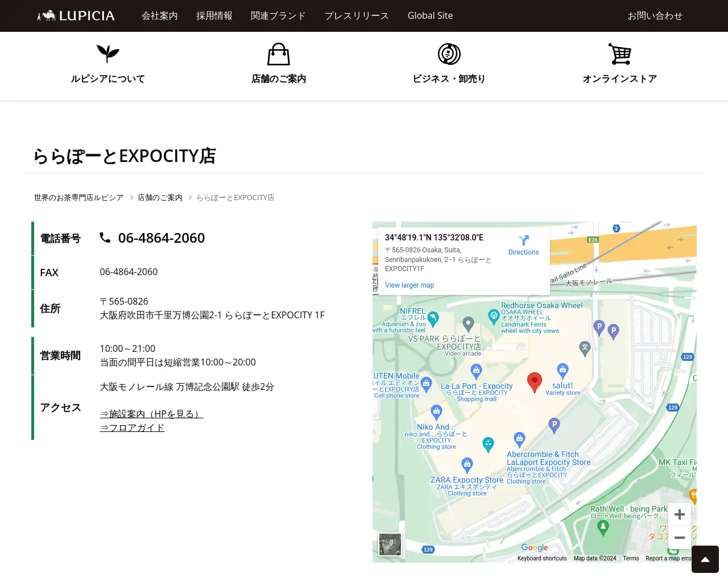This screenshot has width=728, height=582.
Task: Switch to the Global Site
Action: 430,16
